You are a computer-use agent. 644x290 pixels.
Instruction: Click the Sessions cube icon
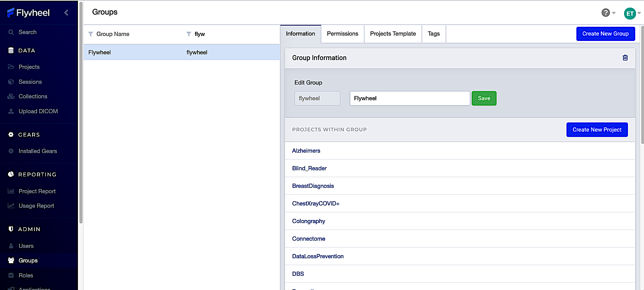(x=11, y=82)
